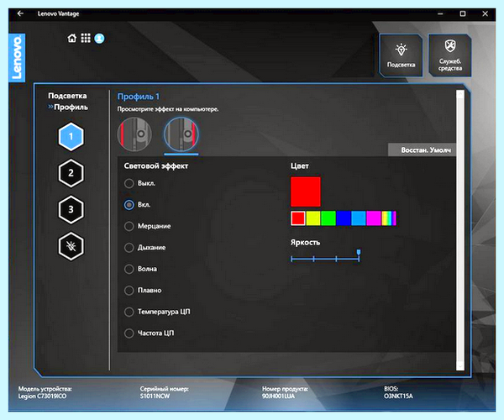This screenshot has height=420, width=504.
Task: Select lighting profile 2 hexagon
Action: tap(71, 173)
